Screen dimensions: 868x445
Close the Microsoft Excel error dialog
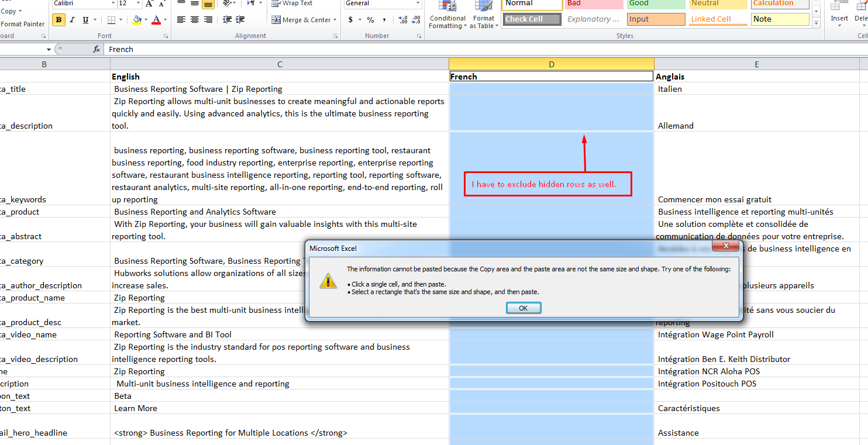(x=726, y=246)
